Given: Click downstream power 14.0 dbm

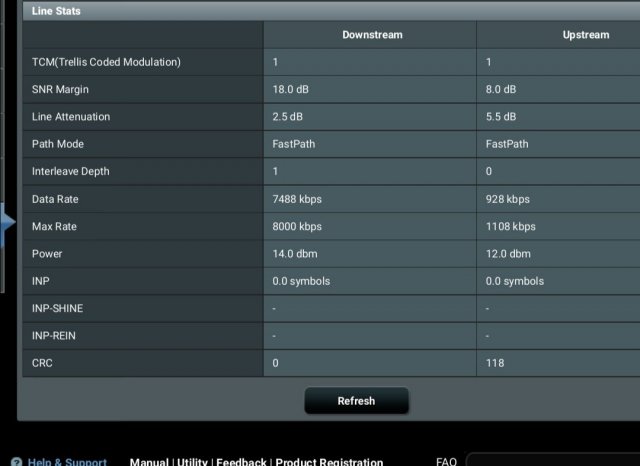Looking at the screenshot, I should pos(295,254).
